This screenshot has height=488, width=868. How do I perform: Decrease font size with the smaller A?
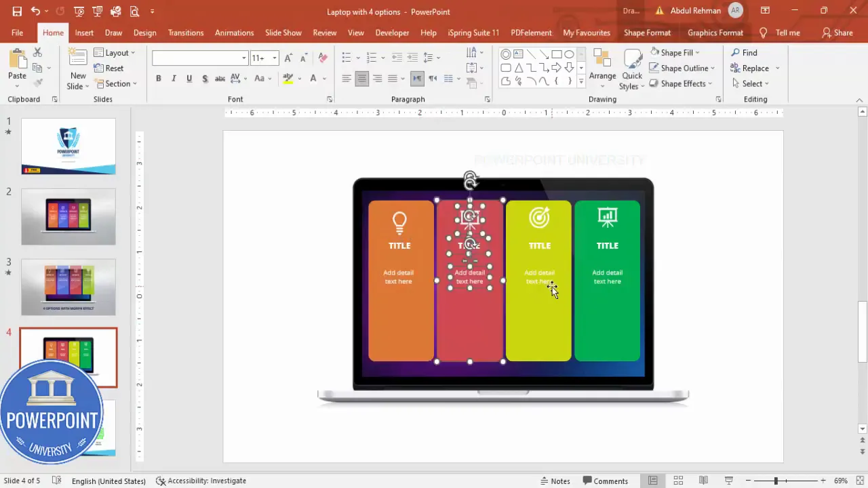pyautogui.click(x=304, y=58)
